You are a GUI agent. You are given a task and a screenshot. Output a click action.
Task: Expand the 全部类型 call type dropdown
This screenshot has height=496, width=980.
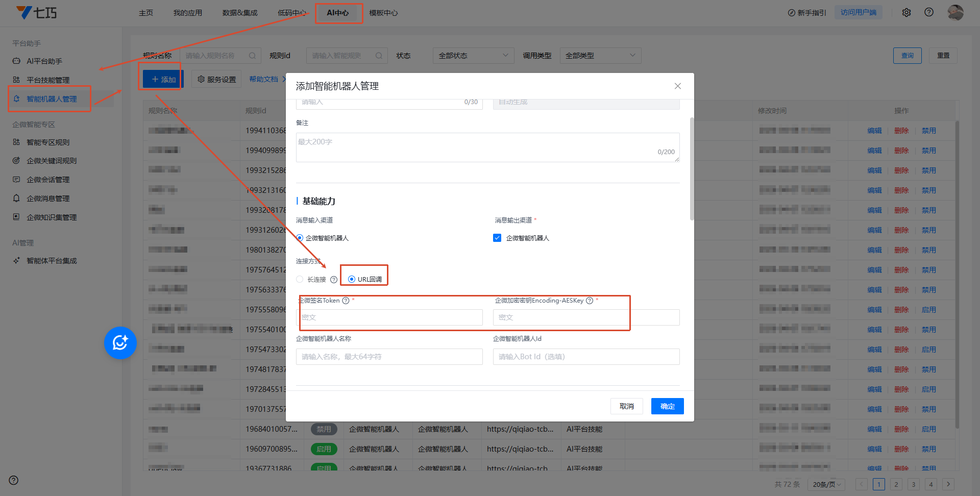(x=600, y=56)
